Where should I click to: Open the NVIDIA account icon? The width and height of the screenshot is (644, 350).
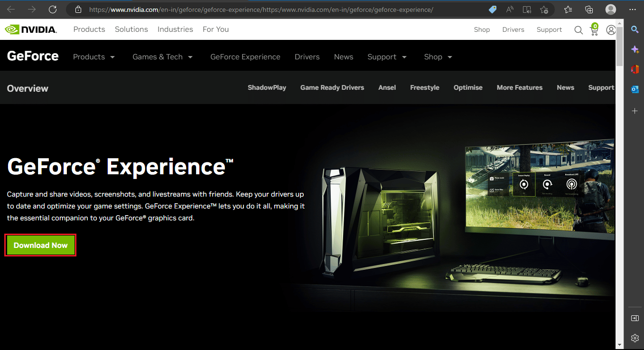pos(611,29)
